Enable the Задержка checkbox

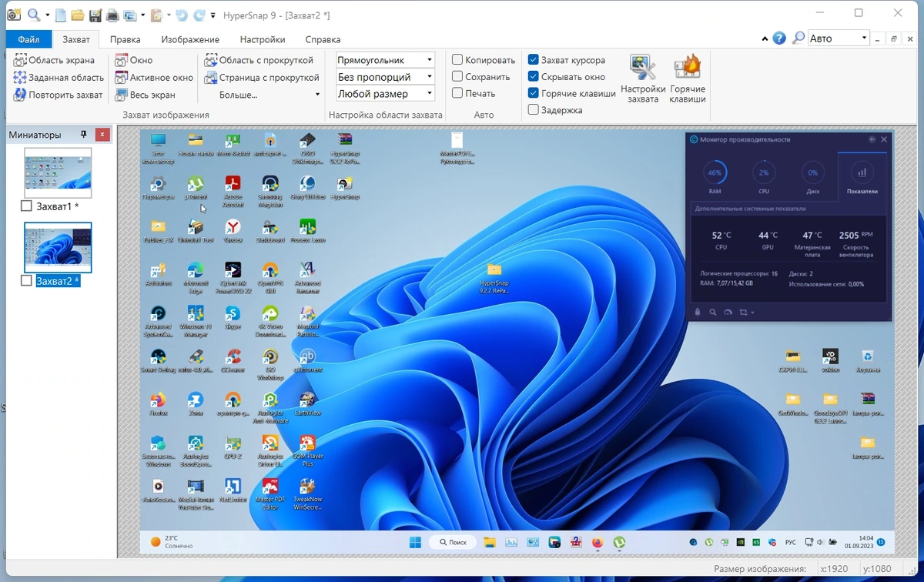(533, 110)
